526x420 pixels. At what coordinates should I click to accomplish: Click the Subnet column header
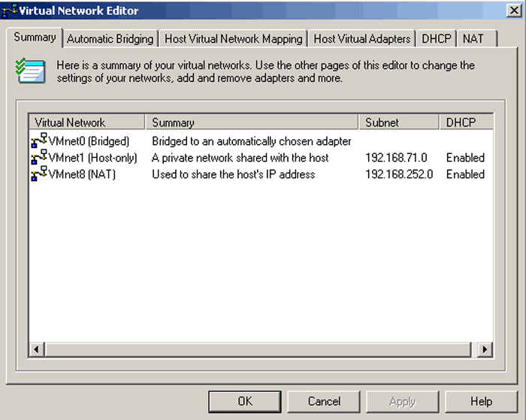point(399,122)
